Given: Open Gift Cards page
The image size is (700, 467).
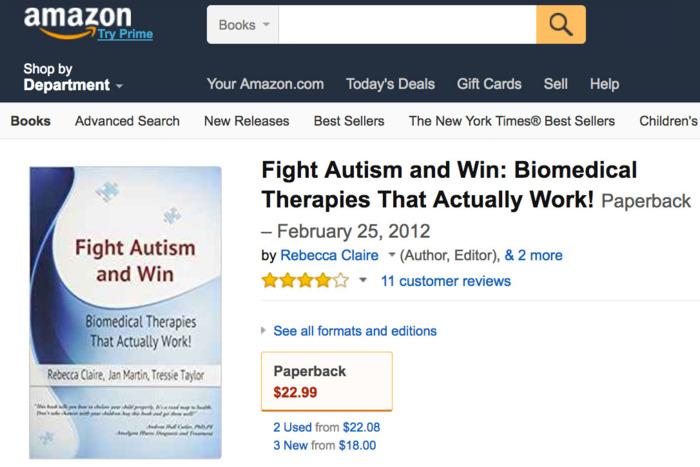Looking at the screenshot, I should click(489, 84).
